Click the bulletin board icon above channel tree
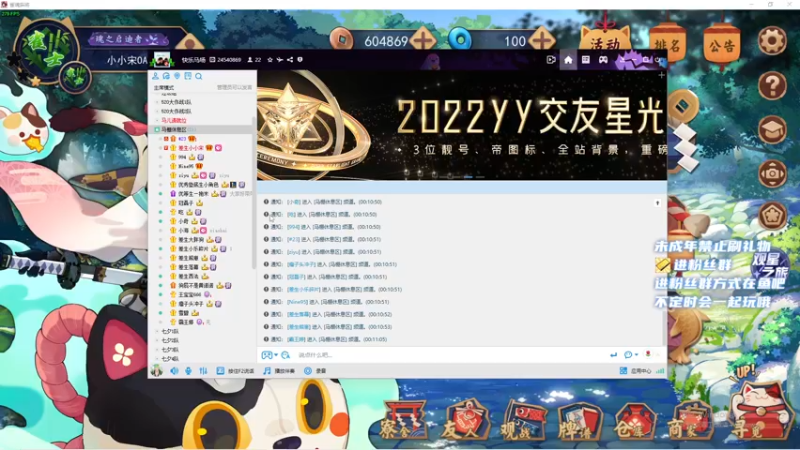This screenshot has width=800, height=450. point(188,76)
